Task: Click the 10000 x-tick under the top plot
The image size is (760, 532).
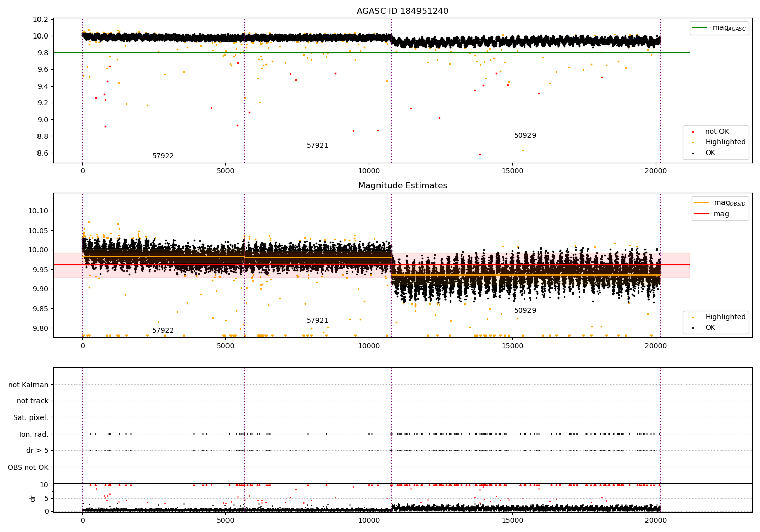Action: coord(369,171)
